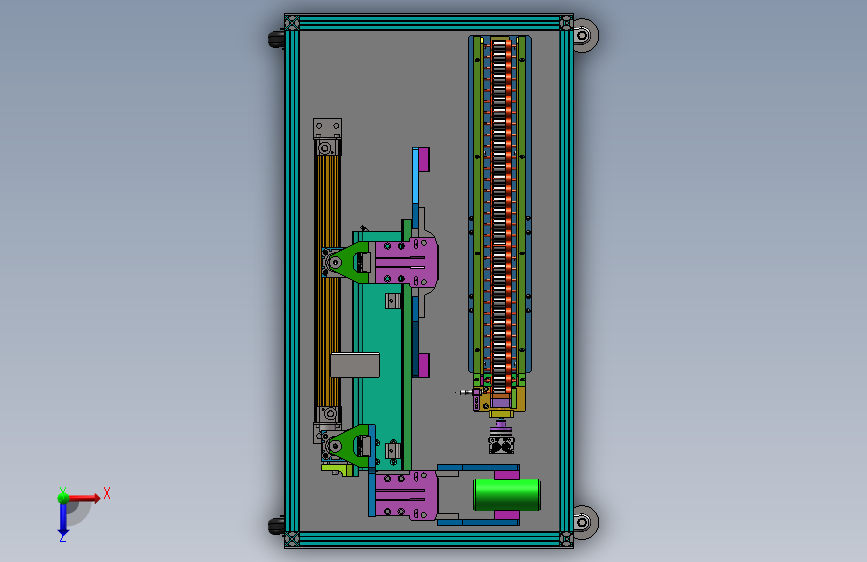Select the bottom teal aluminum frame rail
The height and width of the screenshot is (562, 867).
click(x=429, y=539)
